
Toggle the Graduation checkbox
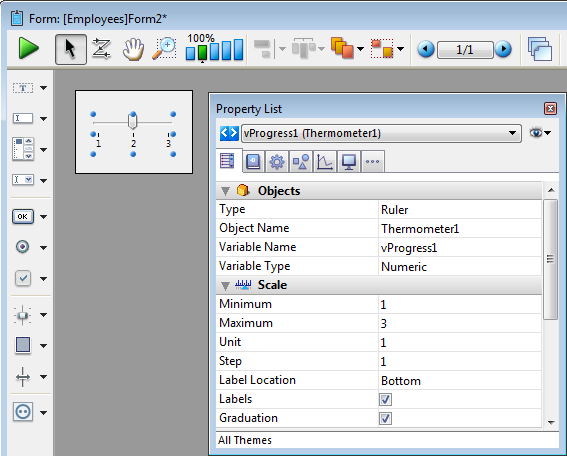click(385, 418)
